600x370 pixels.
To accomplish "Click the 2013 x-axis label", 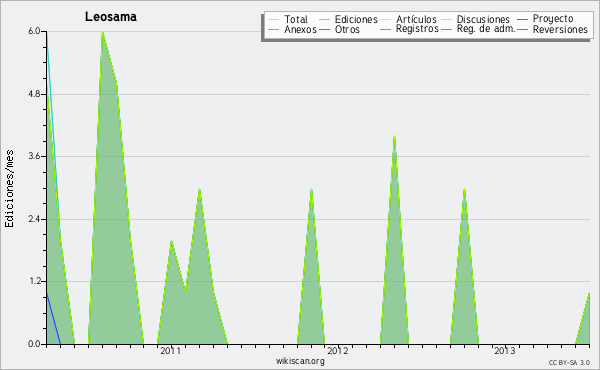I will 504,350.
